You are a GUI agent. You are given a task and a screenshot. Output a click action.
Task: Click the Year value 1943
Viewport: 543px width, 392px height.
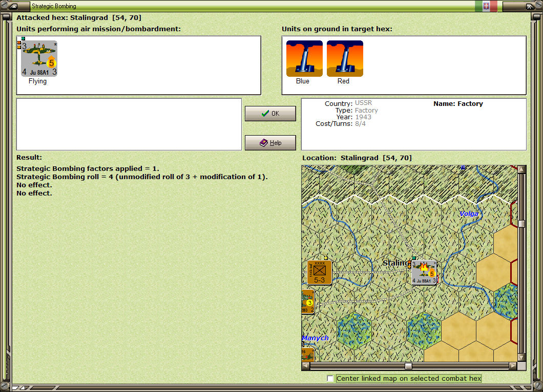tap(363, 117)
